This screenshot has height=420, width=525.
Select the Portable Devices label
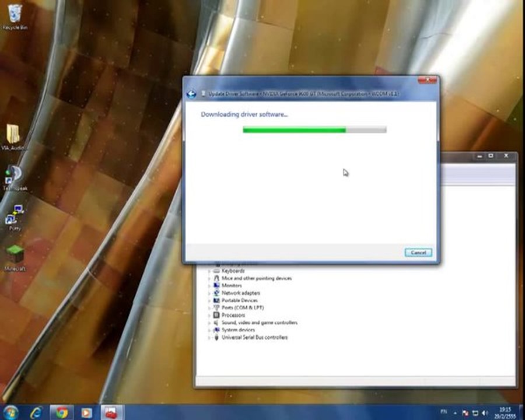coord(239,300)
